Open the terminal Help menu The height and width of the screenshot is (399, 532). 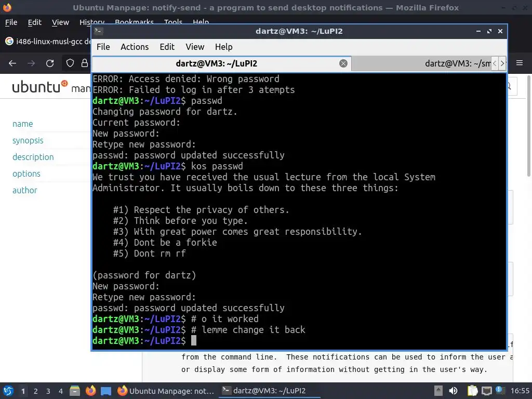(x=223, y=47)
